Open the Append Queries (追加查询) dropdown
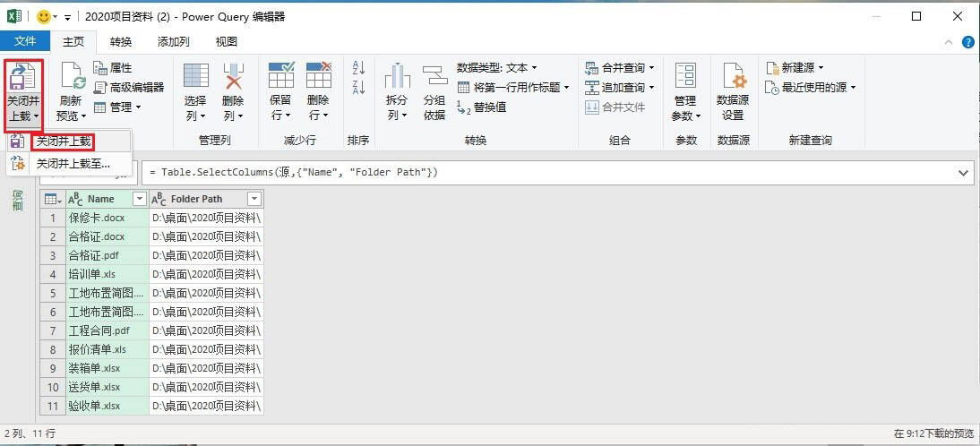 (x=620, y=88)
